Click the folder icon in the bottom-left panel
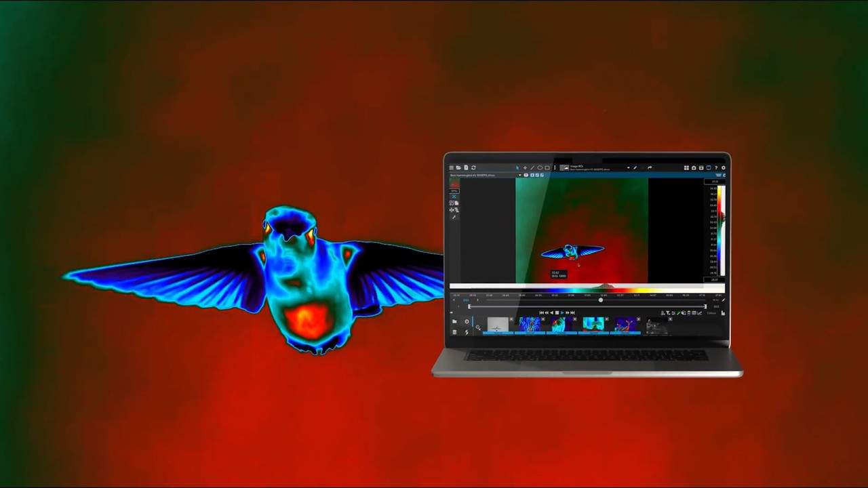The image size is (868, 488). pyautogui.click(x=454, y=321)
